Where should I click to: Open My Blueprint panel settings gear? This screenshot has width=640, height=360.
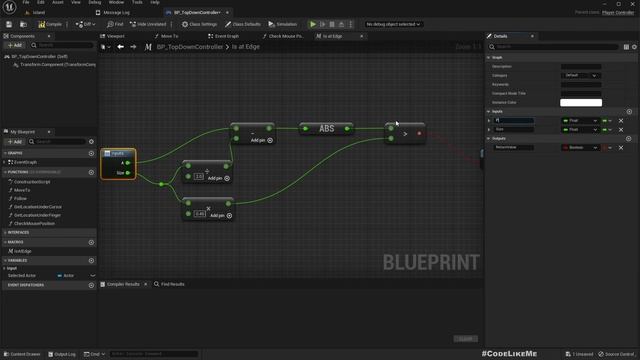91,142
